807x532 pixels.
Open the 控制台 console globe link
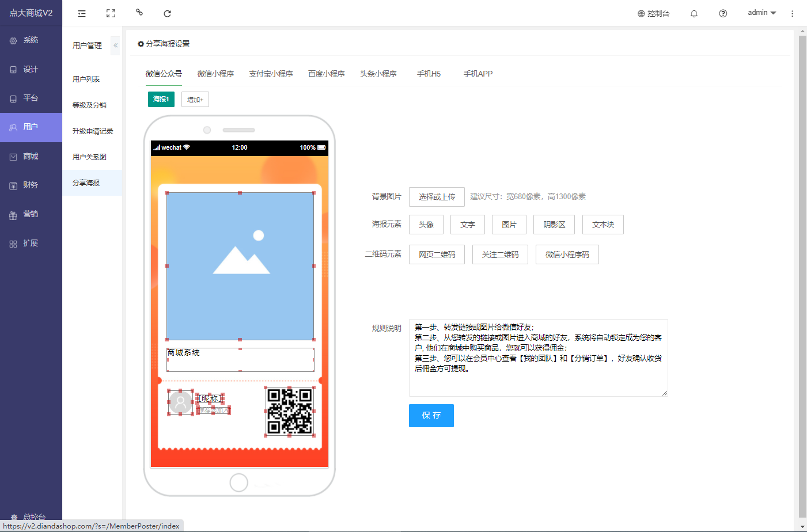click(x=653, y=13)
